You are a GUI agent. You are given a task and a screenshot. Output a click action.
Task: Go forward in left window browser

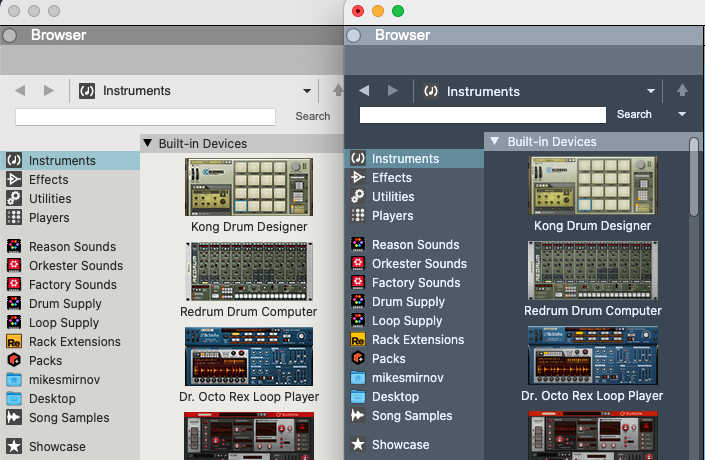49,90
